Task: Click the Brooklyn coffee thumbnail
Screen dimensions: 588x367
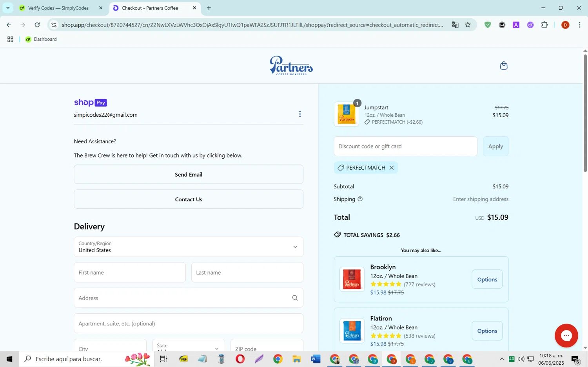Action: coord(352,280)
